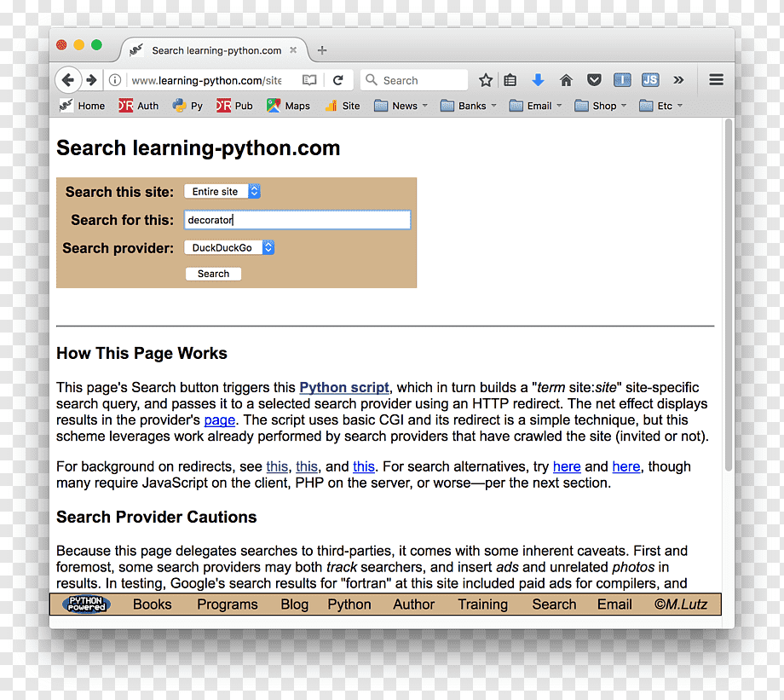Click the blue 'I' extension icon
The height and width of the screenshot is (700, 784).
coord(622,80)
